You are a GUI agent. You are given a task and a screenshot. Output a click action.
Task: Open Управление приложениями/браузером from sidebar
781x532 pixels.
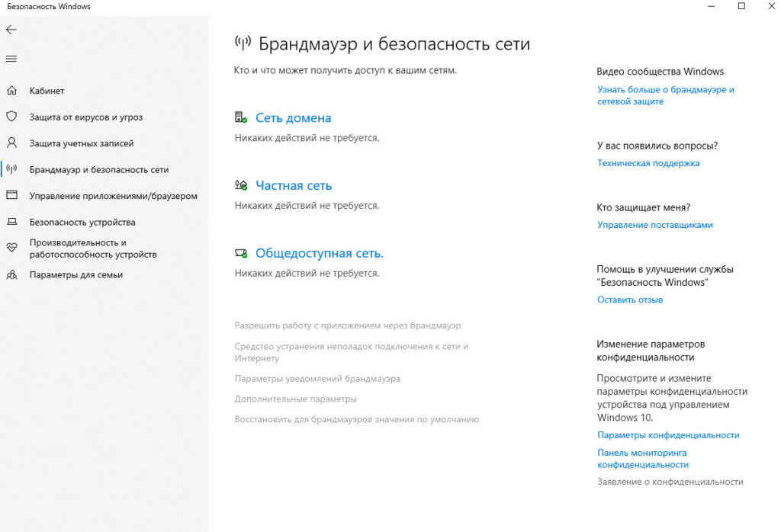pyautogui.click(x=12, y=195)
